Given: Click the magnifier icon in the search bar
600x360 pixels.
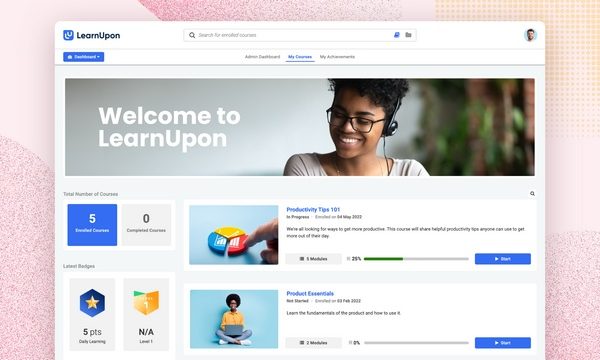Looking at the screenshot, I should click(192, 35).
